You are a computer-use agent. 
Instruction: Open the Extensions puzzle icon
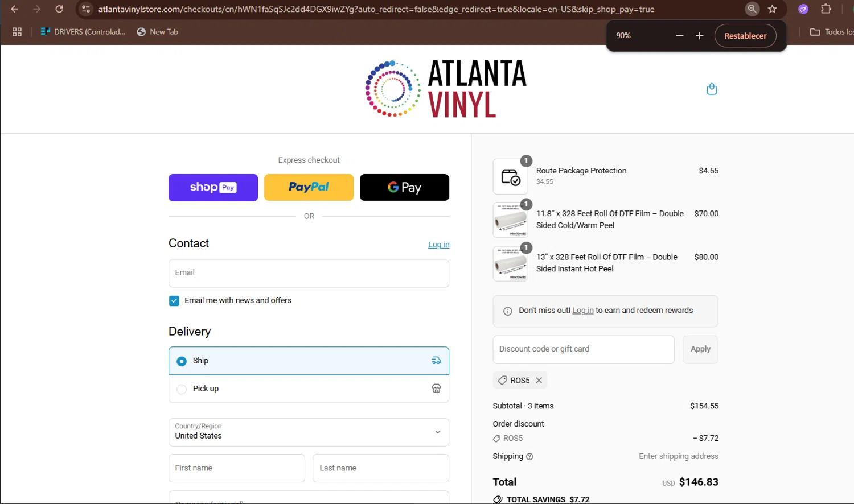(826, 9)
